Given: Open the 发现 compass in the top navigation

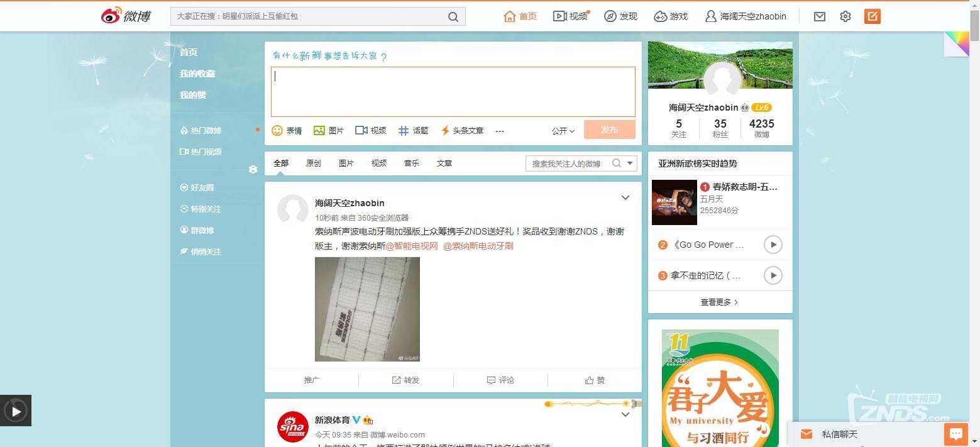Looking at the screenshot, I should point(621,16).
